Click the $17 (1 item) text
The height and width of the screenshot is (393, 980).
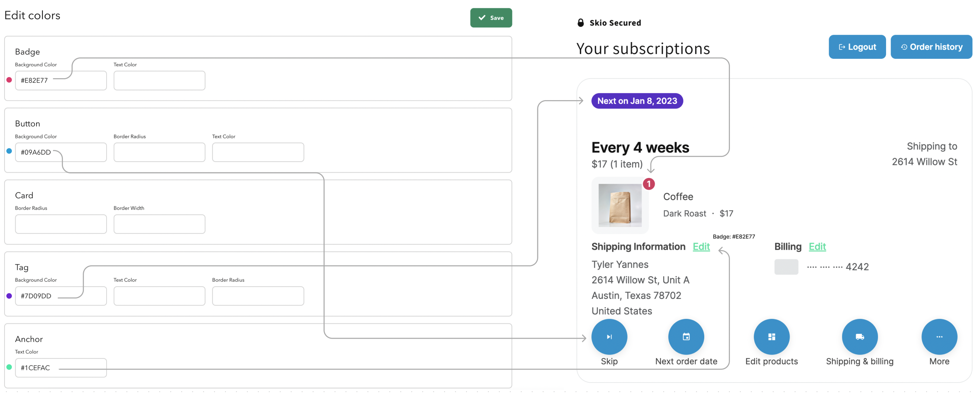617,164
